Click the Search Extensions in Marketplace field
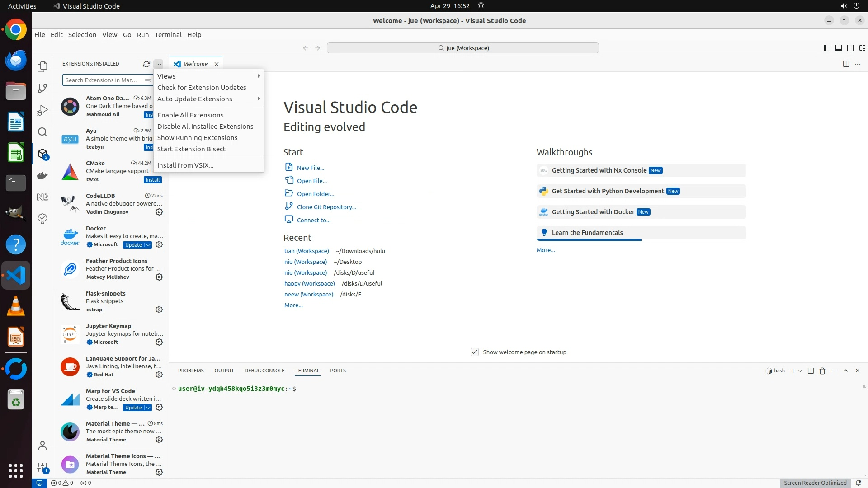 coord(102,80)
